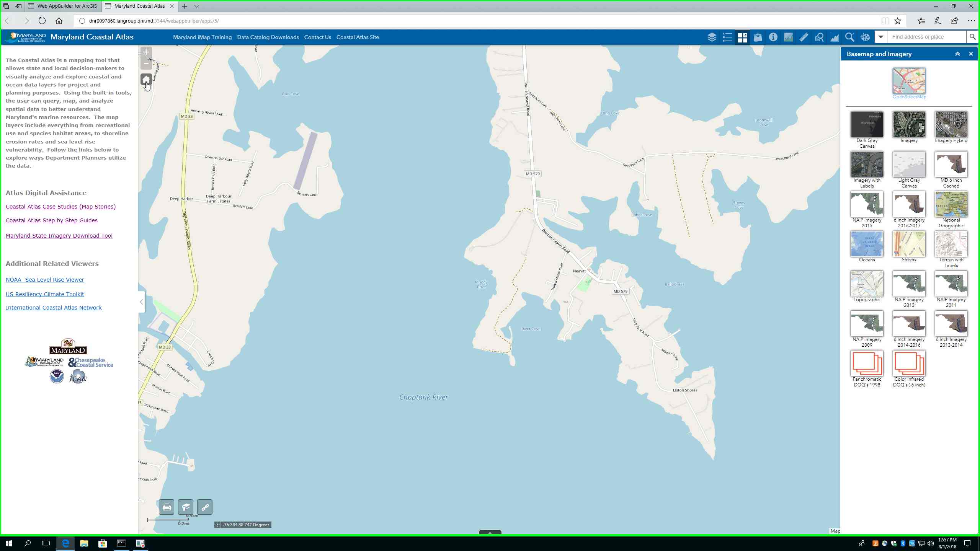Select the Dark Gray Canvas basemap
The width and height of the screenshot is (980, 551).
click(867, 125)
